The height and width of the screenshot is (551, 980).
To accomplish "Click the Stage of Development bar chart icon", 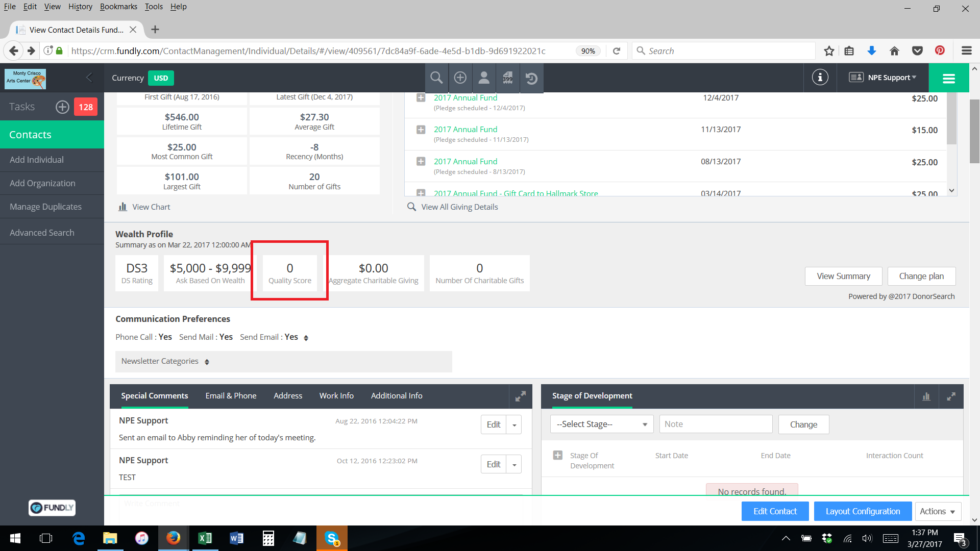I will (926, 395).
